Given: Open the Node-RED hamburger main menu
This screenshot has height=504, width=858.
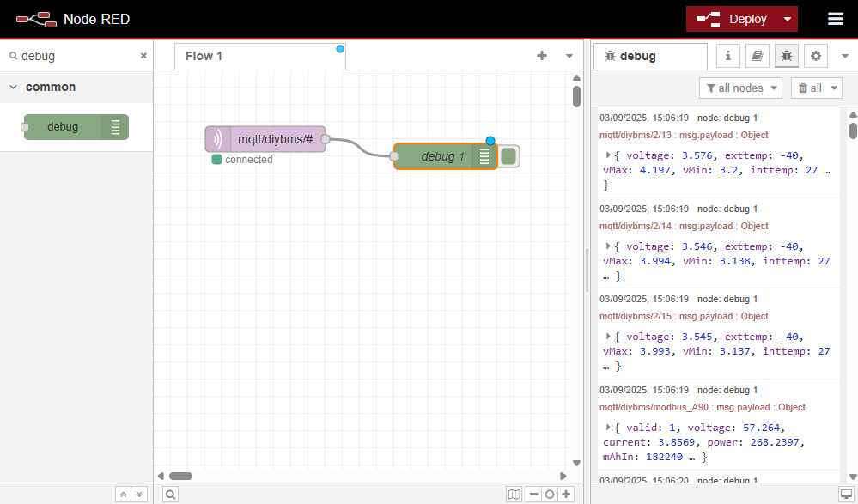Looking at the screenshot, I should coord(835,19).
